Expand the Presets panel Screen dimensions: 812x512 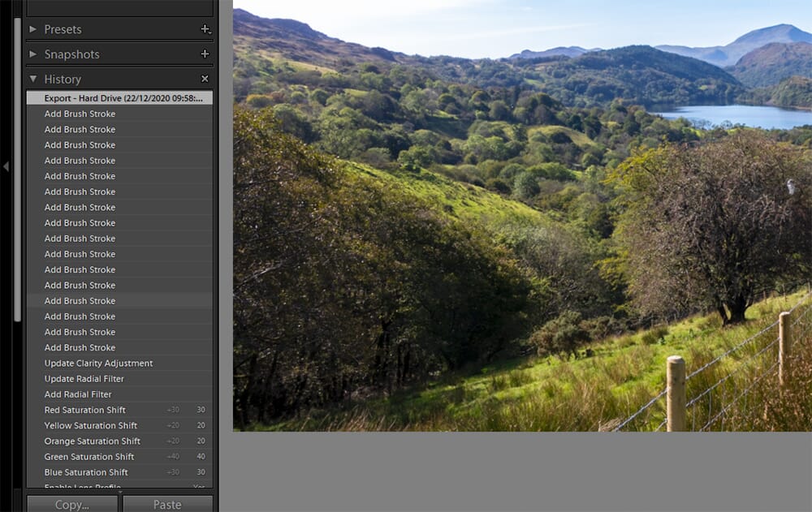click(x=33, y=29)
